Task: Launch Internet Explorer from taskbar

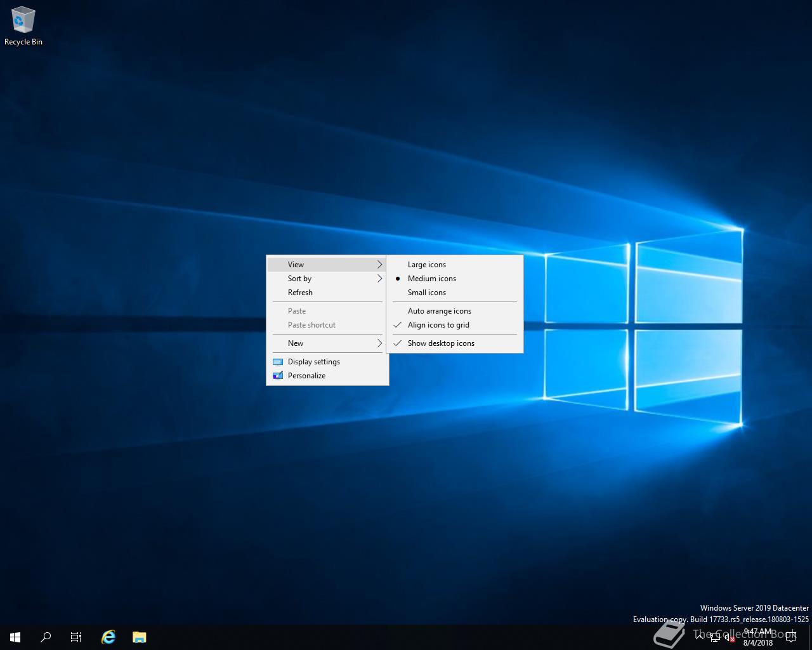Action: pos(108,637)
